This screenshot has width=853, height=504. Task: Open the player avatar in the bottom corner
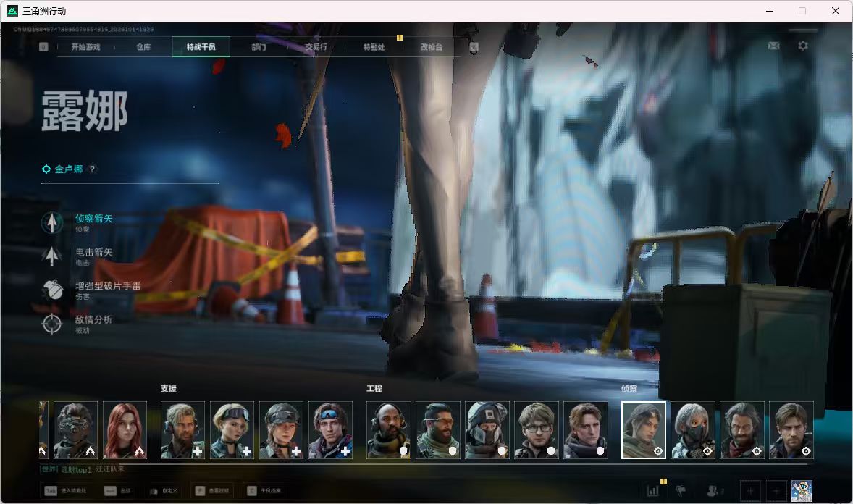802,491
